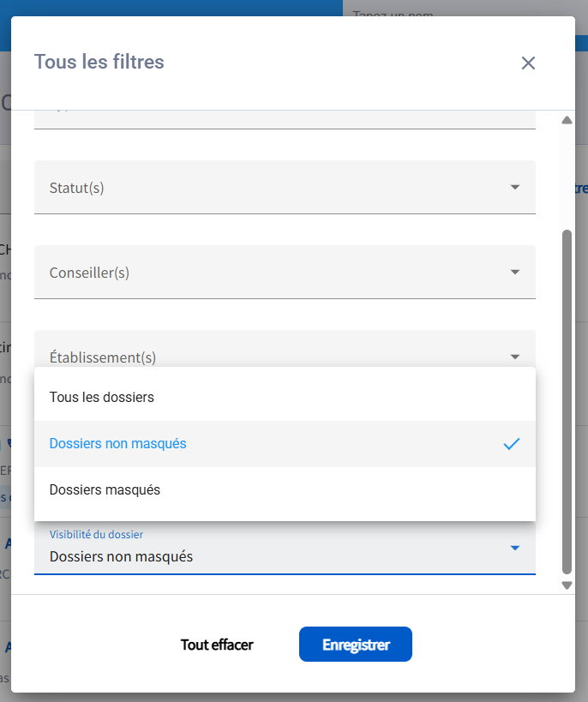Image resolution: width=588 pixels, height=702 pixels.
Task: Click the blue checkmark beside Dossiers non masqués
Action: (512, 444)
